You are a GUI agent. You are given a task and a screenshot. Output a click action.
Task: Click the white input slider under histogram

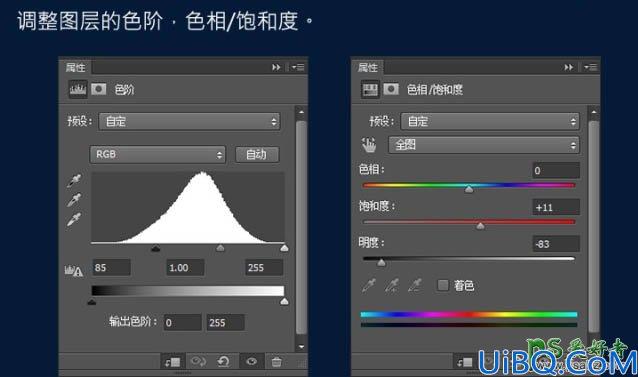[x=284, y=248]
